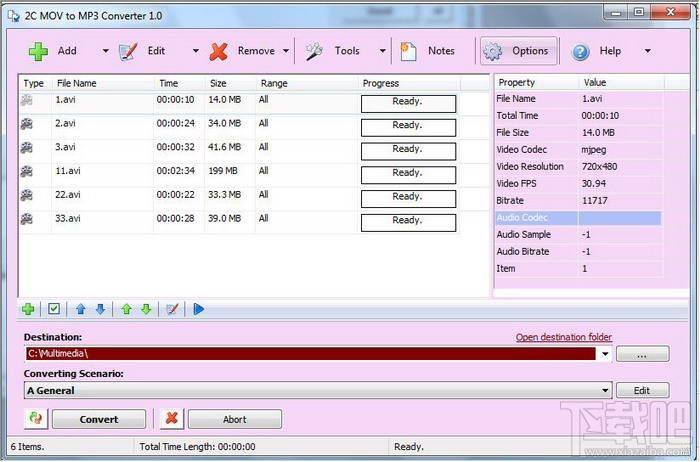The width and height of the screenshot is (700, 462).
Task: Open the Notes toolbar item
Action: [428, 51]
